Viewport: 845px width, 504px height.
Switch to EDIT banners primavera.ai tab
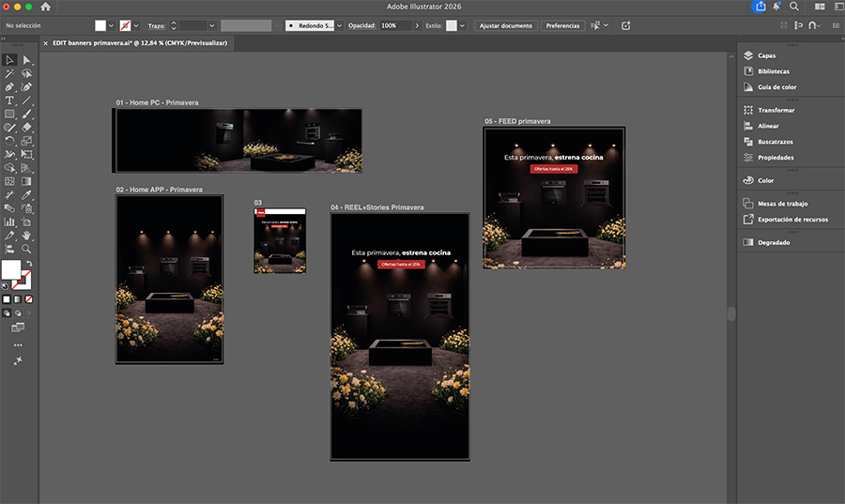[x=140, y=43]
